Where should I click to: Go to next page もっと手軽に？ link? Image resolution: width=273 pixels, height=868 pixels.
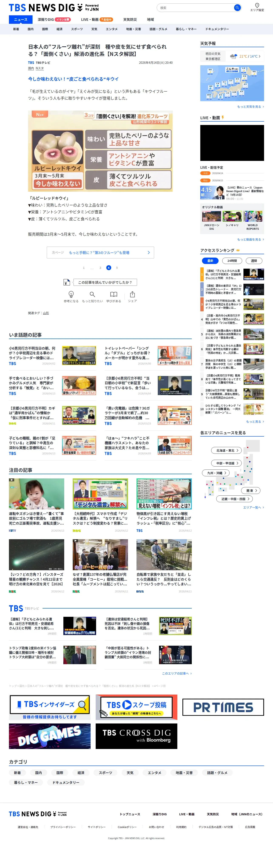pyautogui.click(x=100, y=252)
